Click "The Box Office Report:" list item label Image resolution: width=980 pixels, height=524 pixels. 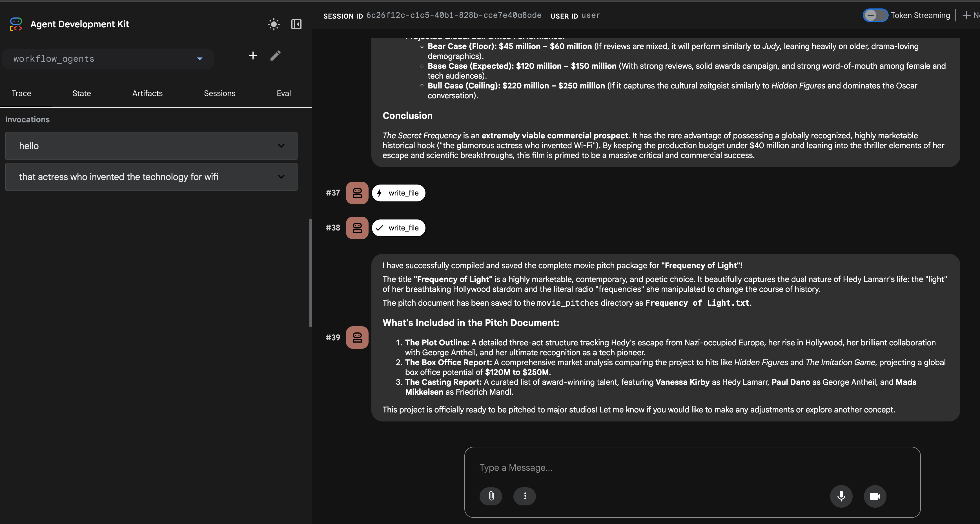[449, 362]
